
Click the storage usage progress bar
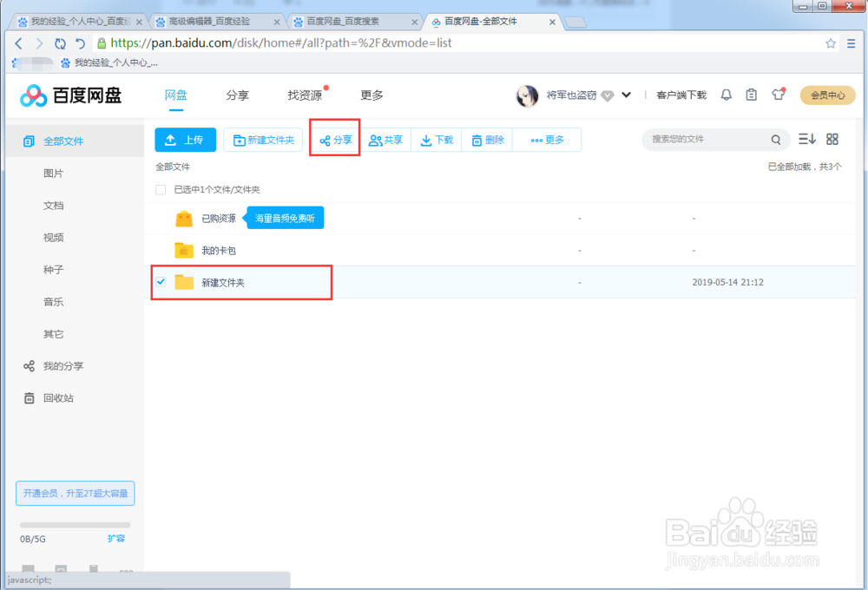[76, 525]
